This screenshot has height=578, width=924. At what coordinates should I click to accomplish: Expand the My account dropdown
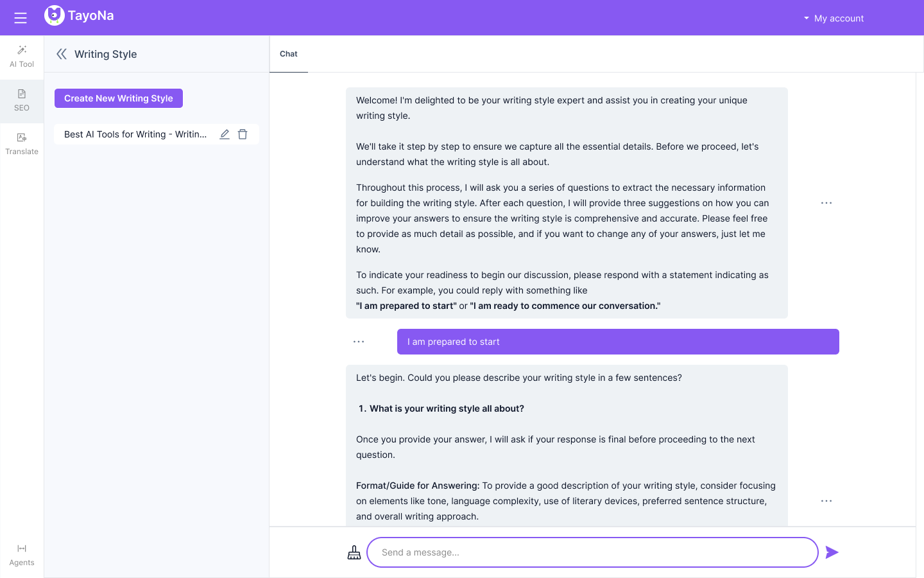(834, 18)
